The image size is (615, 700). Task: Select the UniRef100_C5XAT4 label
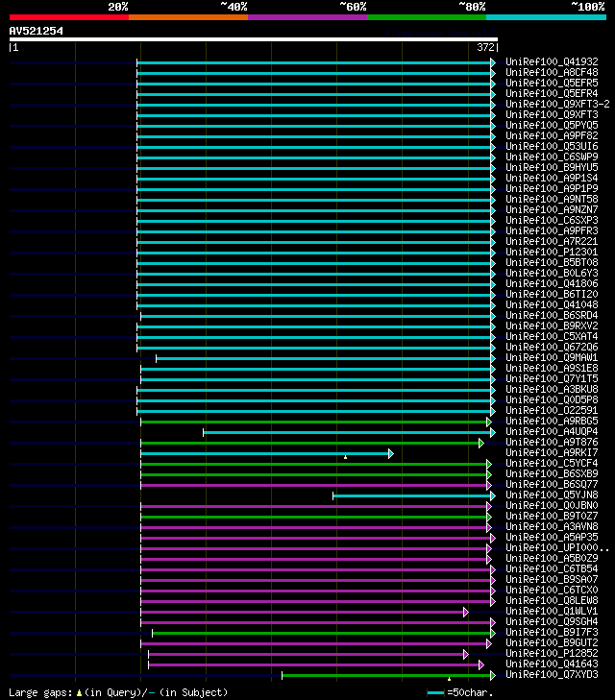[552, 337]
